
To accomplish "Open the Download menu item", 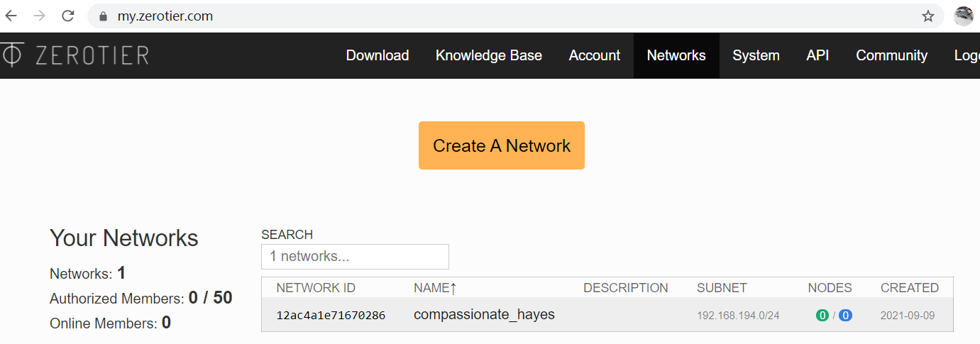I will [378, 55].
